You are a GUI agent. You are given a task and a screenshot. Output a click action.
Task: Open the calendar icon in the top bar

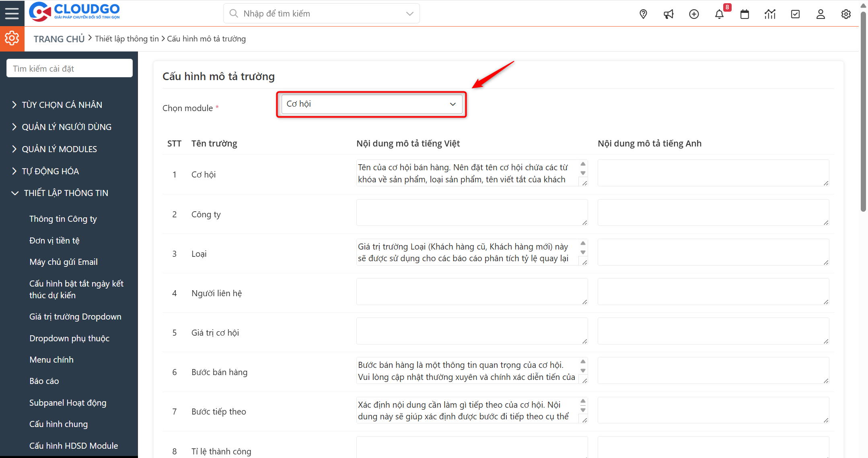coord(745,13)
